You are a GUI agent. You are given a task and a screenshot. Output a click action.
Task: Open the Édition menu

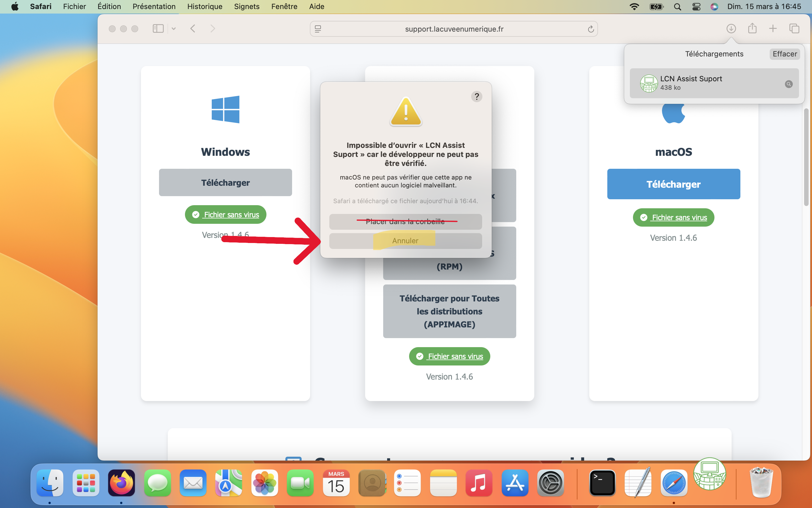pos(109,6)
